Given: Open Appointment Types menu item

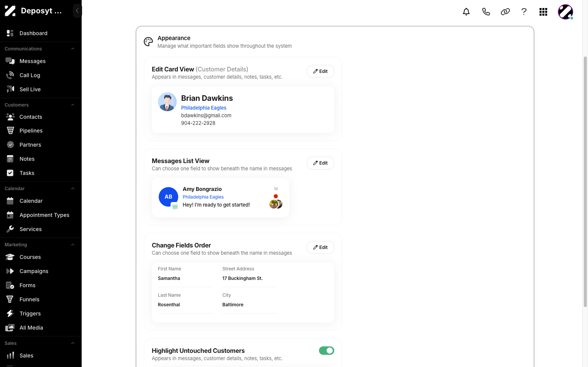Looking at the screenshot, I should (x=41, y=215).
